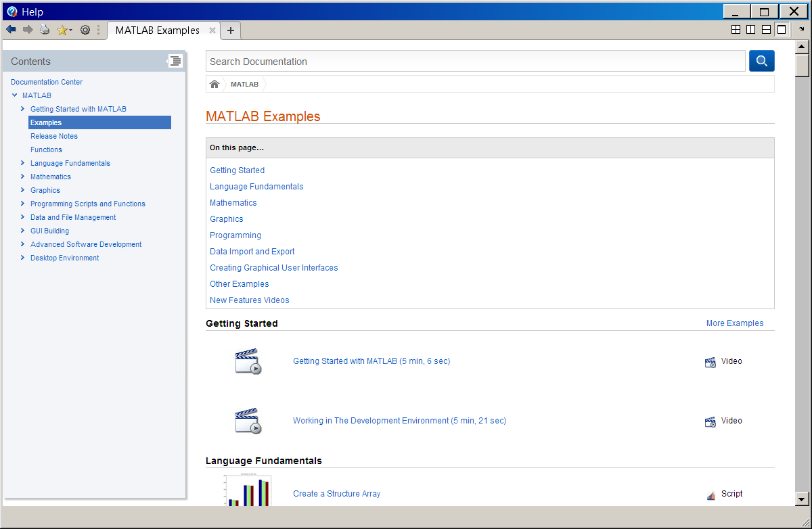This screenshot has width=812, height=529.
Task: Collapse the MATLAB node in Contents
Action: tap(15, 95)
